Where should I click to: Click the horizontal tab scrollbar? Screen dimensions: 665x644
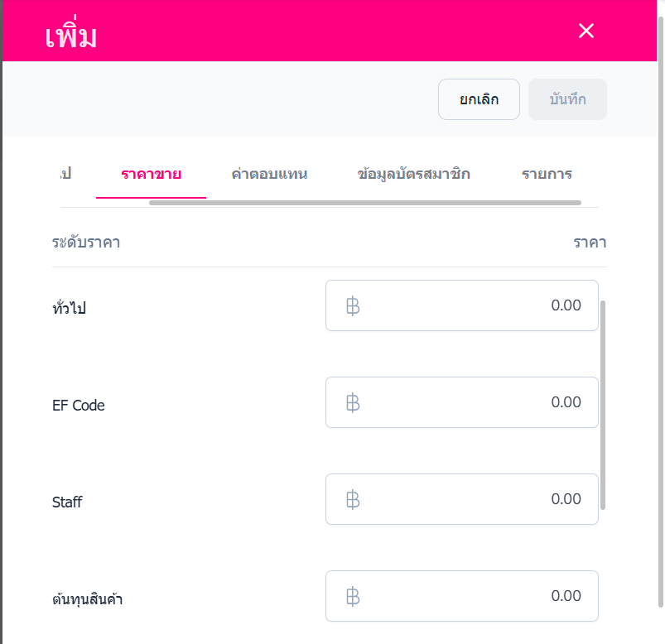pos(364,202)
